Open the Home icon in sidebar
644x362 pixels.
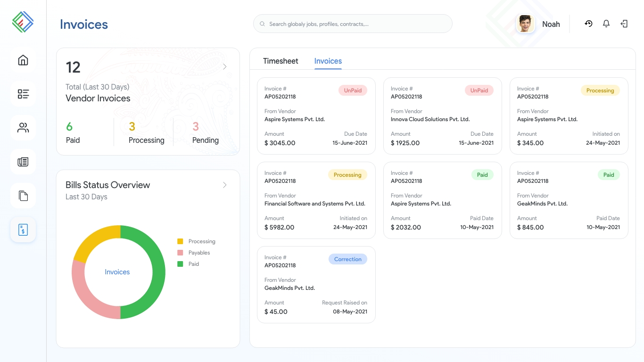click(23, 60)
